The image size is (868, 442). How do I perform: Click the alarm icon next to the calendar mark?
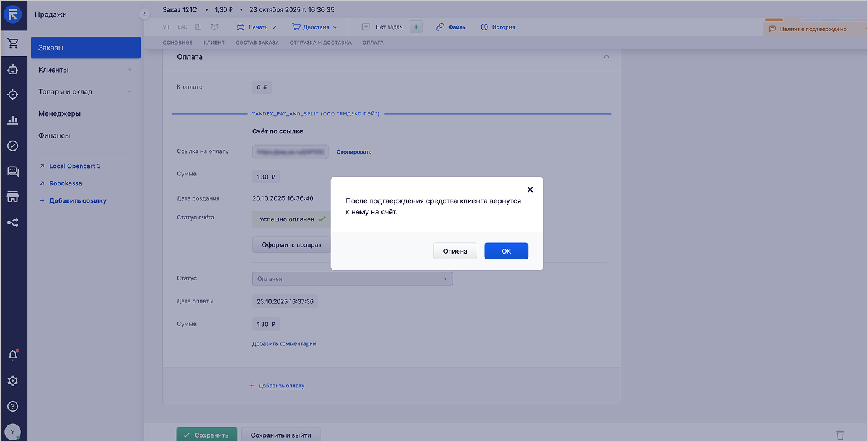pyautogui.click(x=215, y=27)
